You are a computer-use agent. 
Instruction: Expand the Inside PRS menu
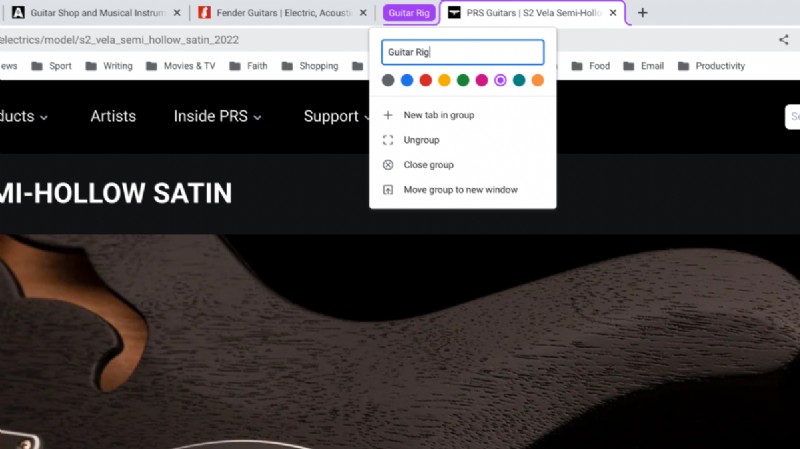coord(217,116)
